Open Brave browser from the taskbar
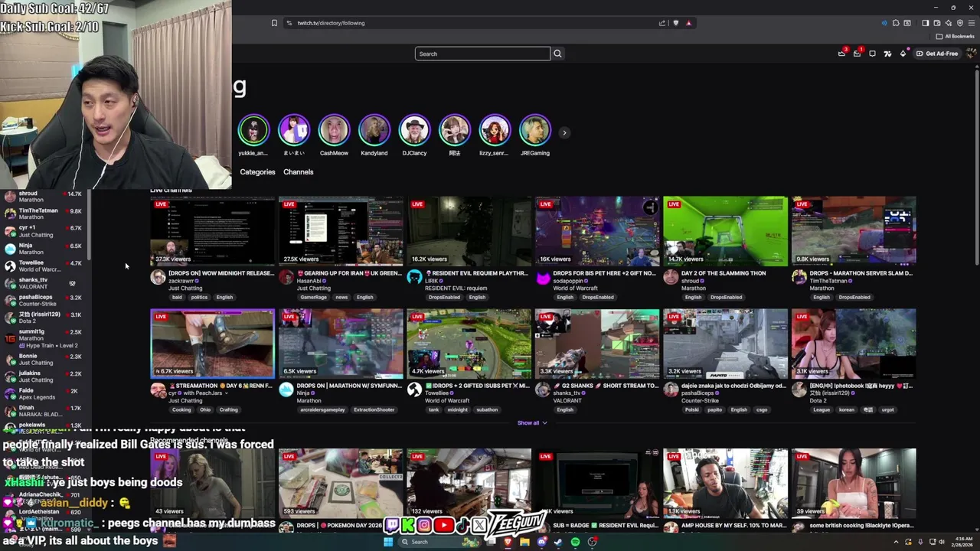 pos(508,542)
